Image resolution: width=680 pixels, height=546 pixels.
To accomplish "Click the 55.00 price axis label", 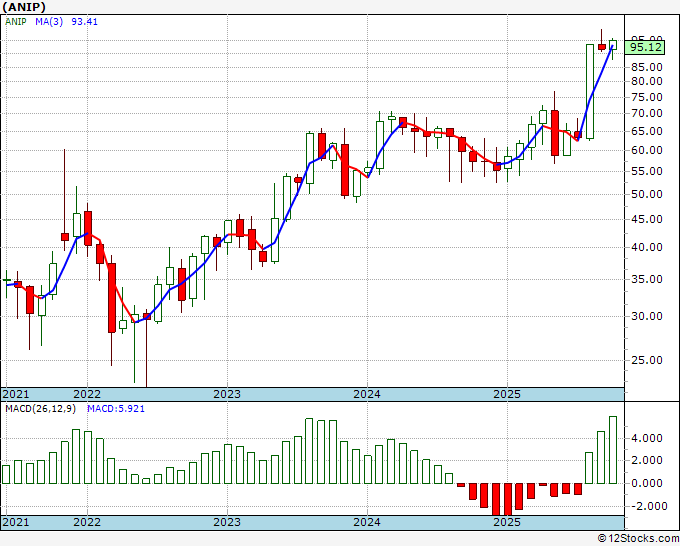I will pos(647,171).
